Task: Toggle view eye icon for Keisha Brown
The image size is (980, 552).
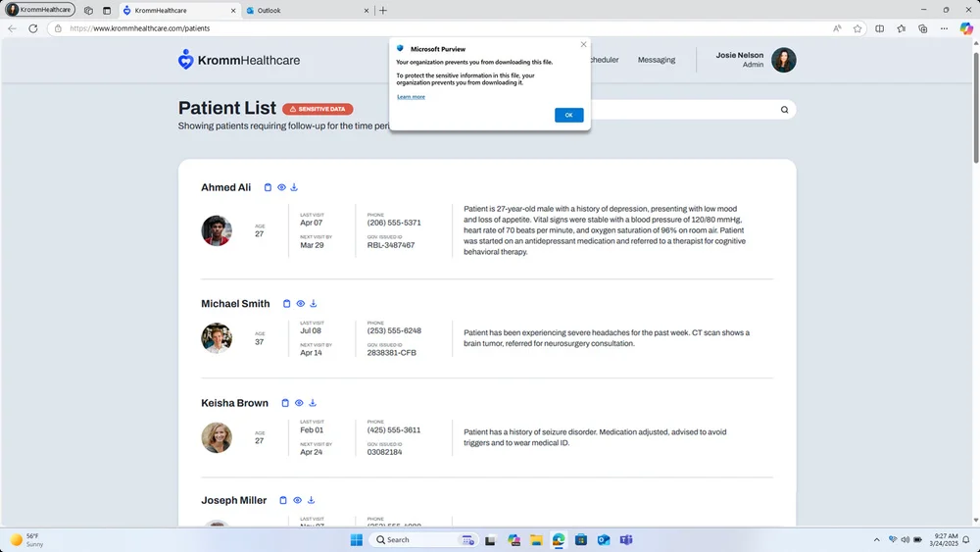Action: click(x=299, y=403)
